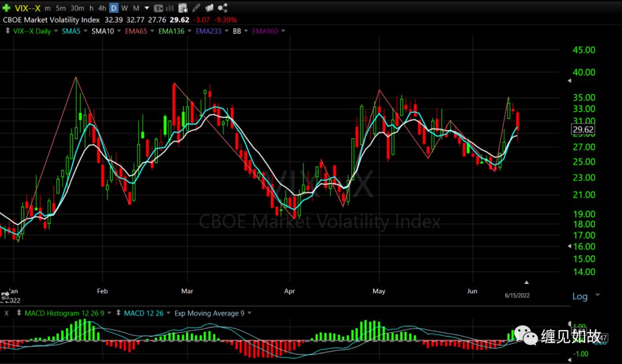Click the EMA233 indicator label
The image size is (622, 364).
(x=208, y=31)
